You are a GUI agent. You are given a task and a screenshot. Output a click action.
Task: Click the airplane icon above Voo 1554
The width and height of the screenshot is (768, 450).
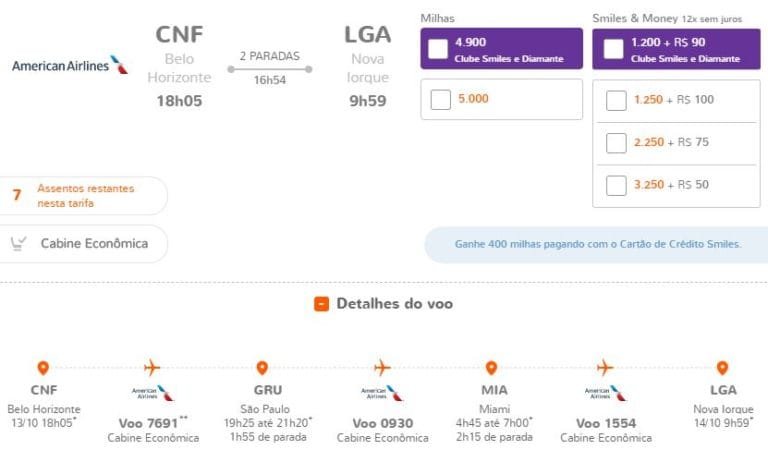click(x=605, y=368)
